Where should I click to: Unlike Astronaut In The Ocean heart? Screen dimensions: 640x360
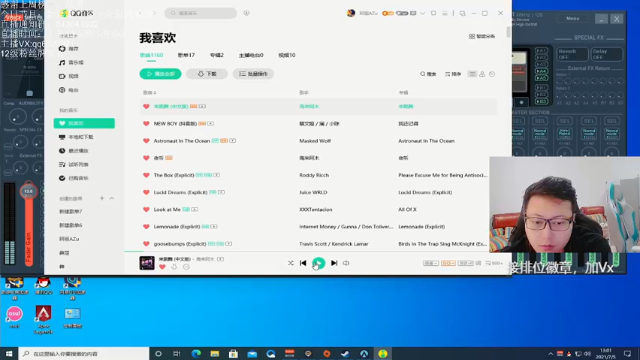point(146,141)
